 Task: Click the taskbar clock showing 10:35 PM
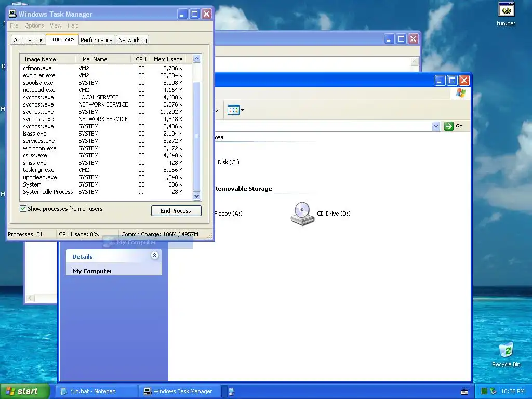[513, 391]
